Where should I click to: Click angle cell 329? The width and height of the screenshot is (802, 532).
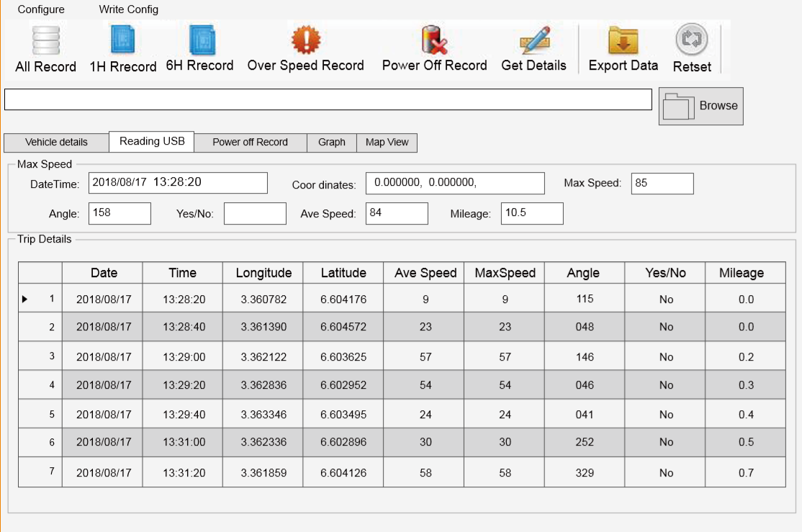coord(585,473)
